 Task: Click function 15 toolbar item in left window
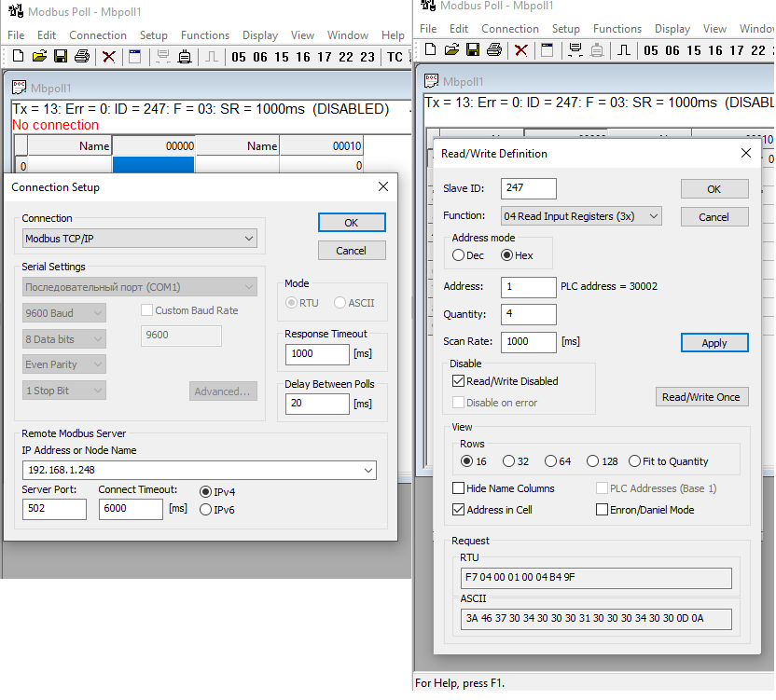282,58
